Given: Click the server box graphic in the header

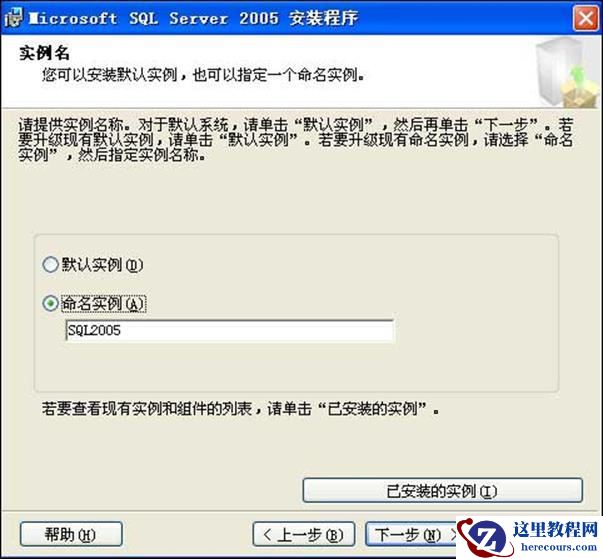Looking at the screenshot, I should click(x=567, y=72).
